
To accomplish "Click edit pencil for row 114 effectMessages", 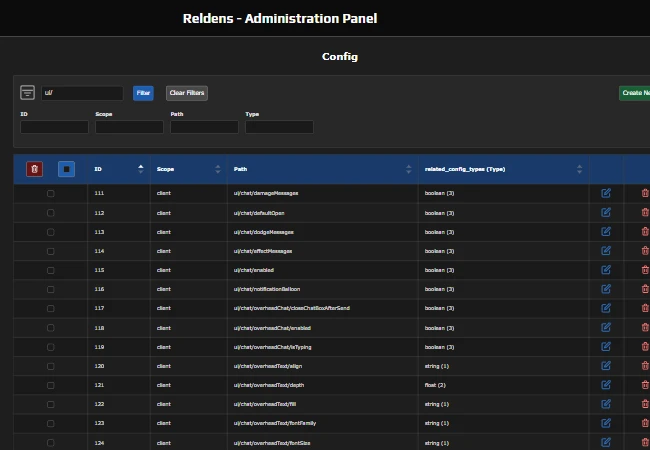I will (x=606, y=251).
